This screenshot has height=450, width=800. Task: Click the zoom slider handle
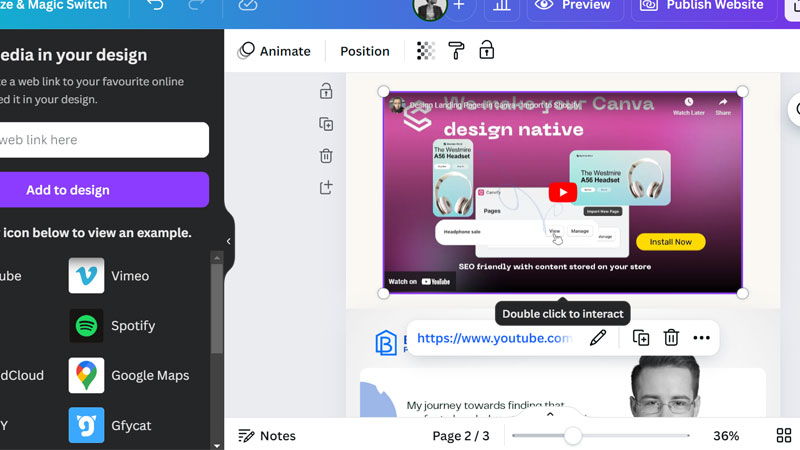pos(573,436)
